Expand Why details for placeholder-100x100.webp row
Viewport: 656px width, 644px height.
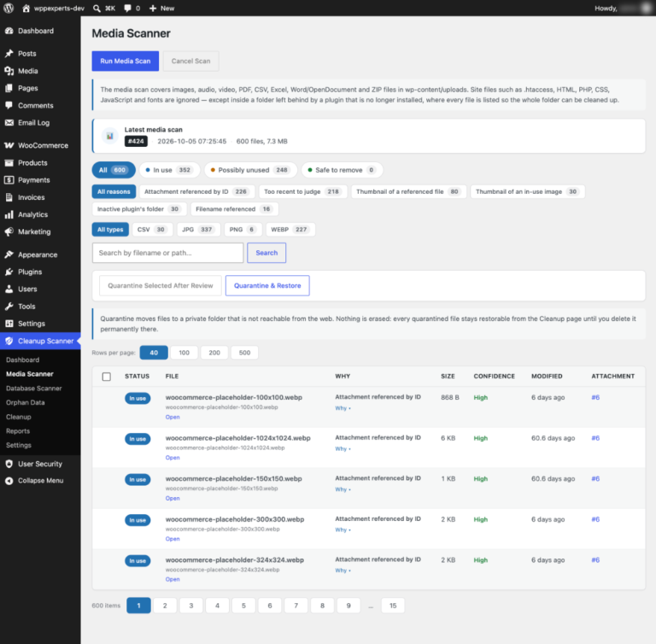pos(343,408)
